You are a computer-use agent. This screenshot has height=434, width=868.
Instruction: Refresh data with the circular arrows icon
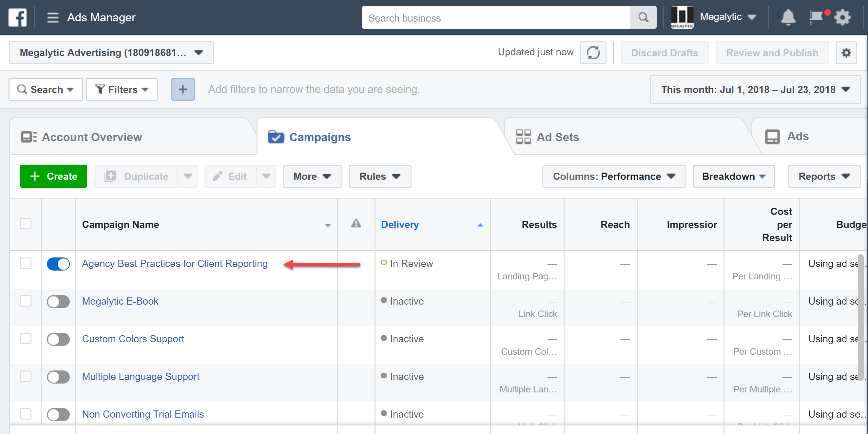(593, 53)
